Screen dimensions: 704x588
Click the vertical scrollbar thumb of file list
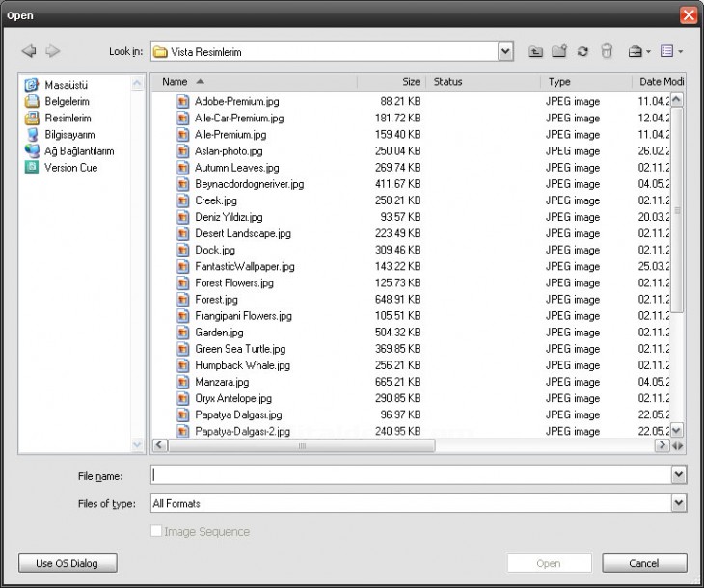(677, 210)
